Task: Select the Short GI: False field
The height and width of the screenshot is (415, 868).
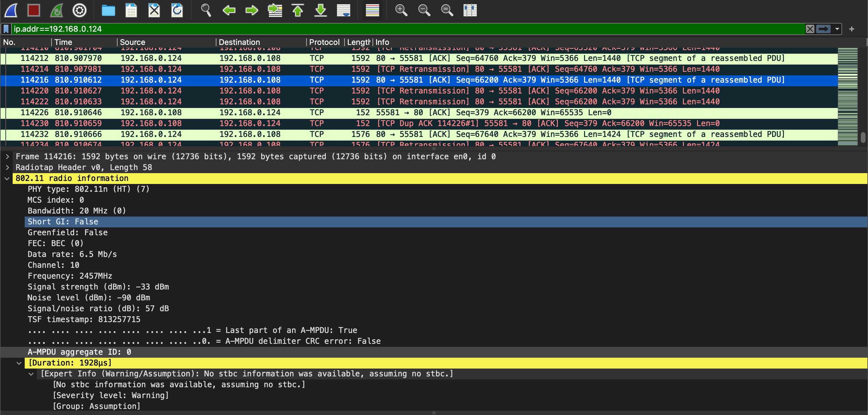Action: [446, 222]
